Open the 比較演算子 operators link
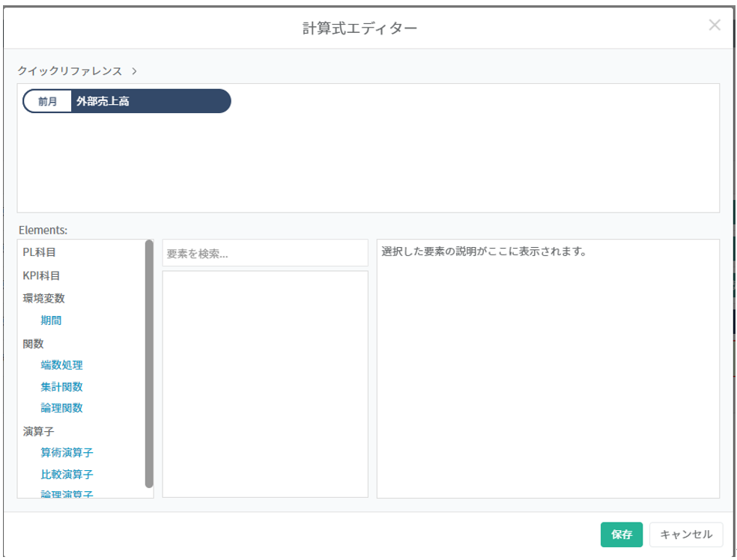Image resolution: width=737 pixels, height=560 pixels. [67, 475]
